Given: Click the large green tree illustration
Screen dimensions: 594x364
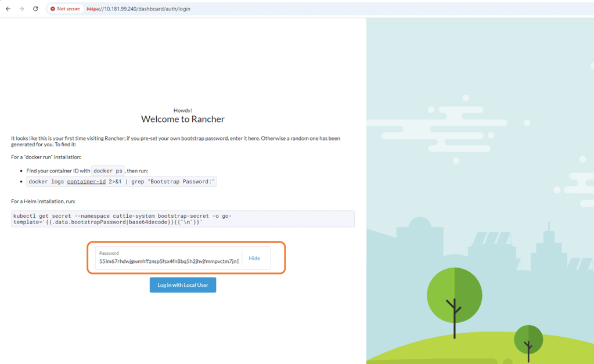Looking at the screenshot, I should point(454,296).
